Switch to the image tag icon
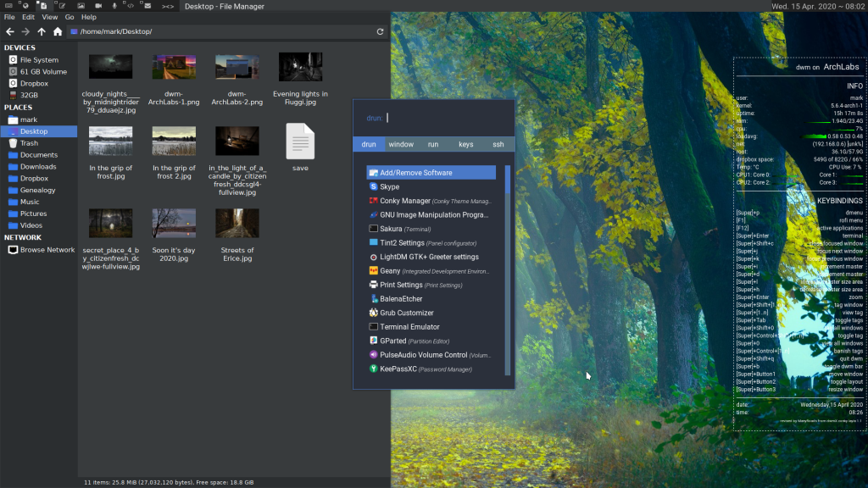 click(81, 6)
